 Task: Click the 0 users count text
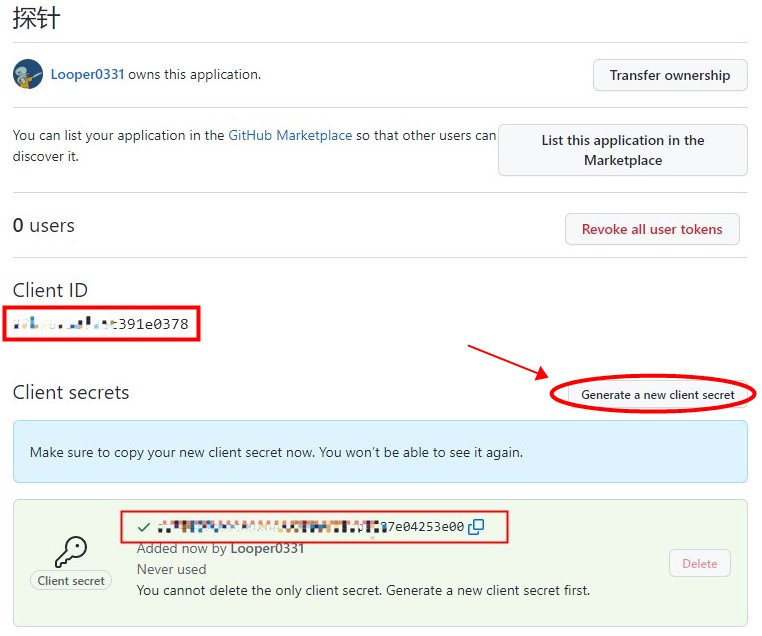point(44,226)
